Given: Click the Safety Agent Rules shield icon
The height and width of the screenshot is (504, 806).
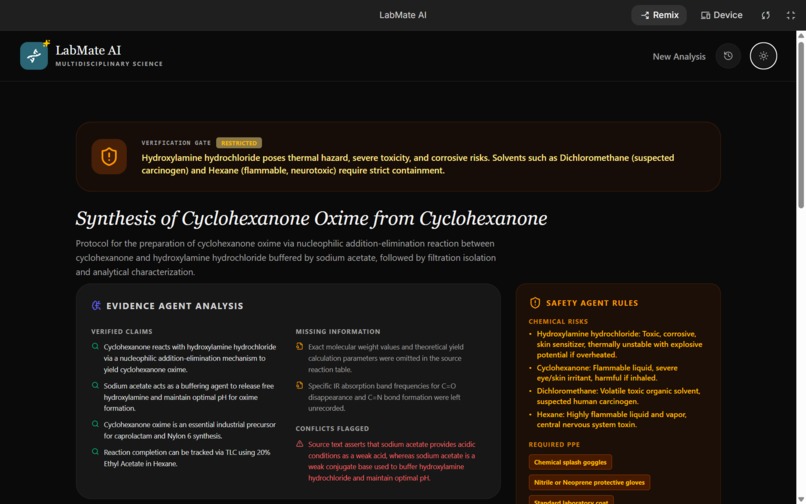Looking at the screenshot, I should coord(535,303).
